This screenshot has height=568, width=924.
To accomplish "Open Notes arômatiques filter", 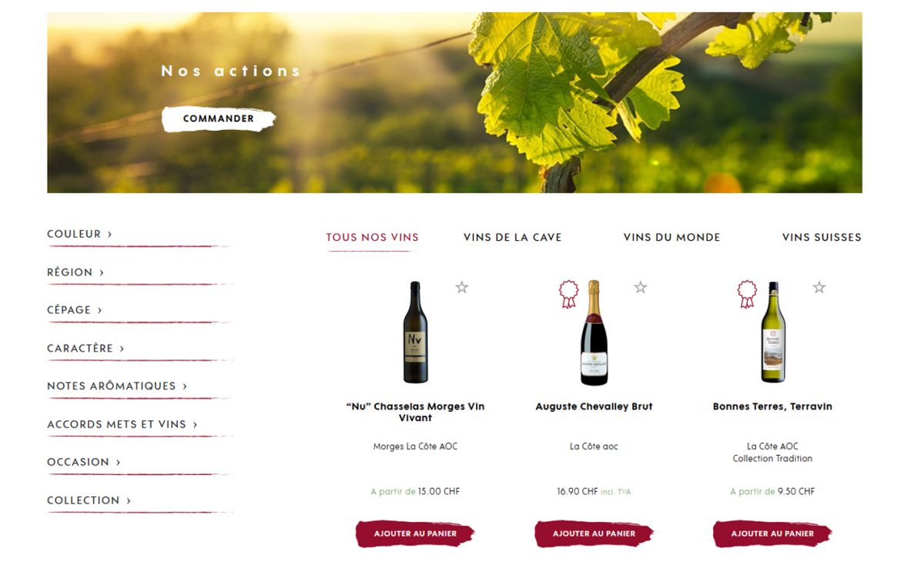I will coord(117,386).
